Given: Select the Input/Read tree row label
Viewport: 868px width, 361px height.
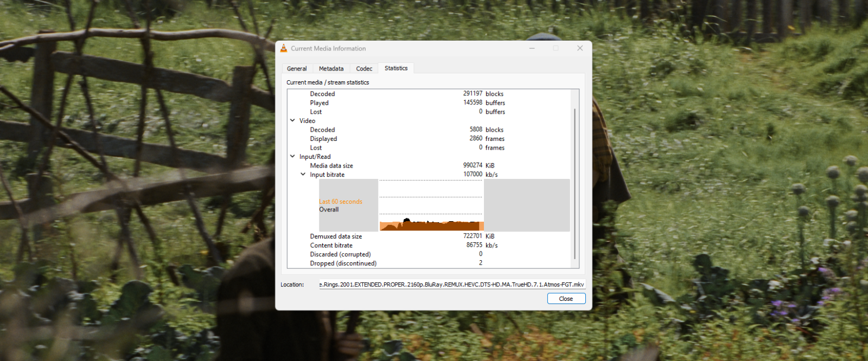Looking at the screenshot, I should [x=315, y=157].
